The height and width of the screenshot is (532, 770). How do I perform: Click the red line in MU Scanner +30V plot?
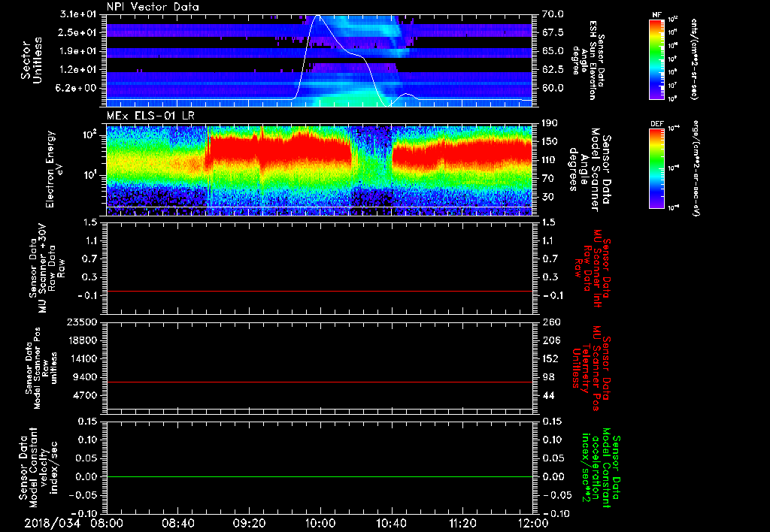tap(320, 291)
